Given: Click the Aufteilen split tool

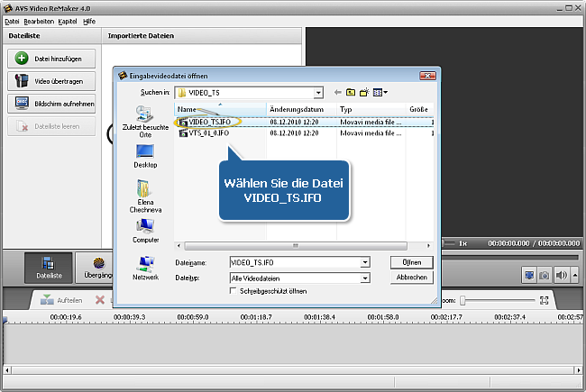Looking at the screenshot, I should pyautogui.click(x=61, y=300).
